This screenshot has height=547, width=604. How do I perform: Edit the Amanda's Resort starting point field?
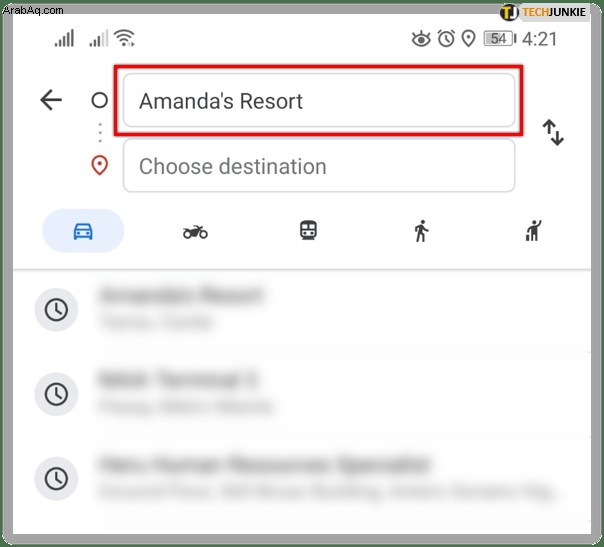click(x=319, y=101)
